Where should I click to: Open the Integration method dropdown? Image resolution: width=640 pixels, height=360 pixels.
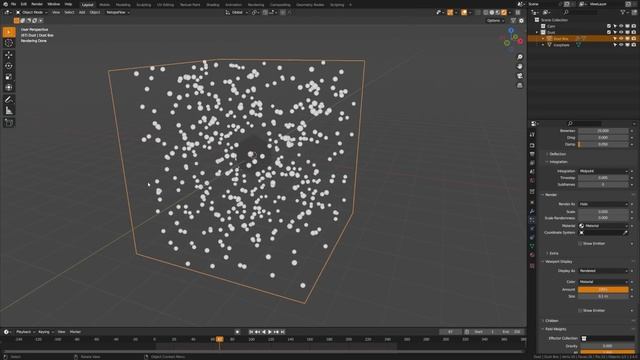click(603, 171)
